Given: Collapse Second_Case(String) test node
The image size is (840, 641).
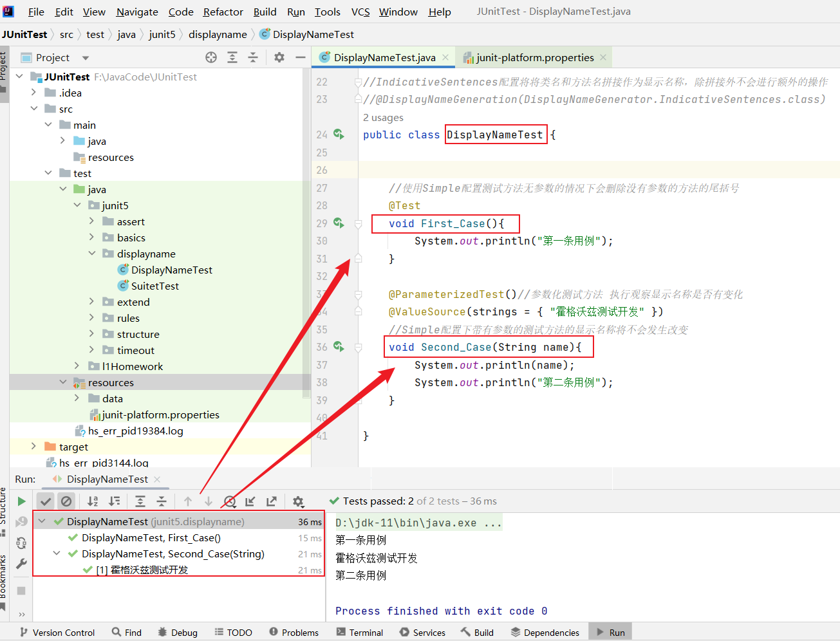Looking at the screenshot, I should (x=57, y=553).
